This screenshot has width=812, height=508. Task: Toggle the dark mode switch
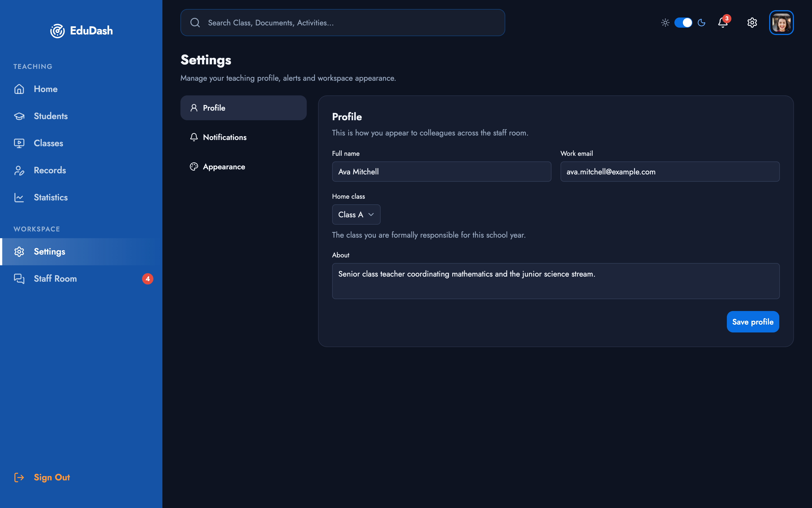pyautogui.click(x=683, y=23)
